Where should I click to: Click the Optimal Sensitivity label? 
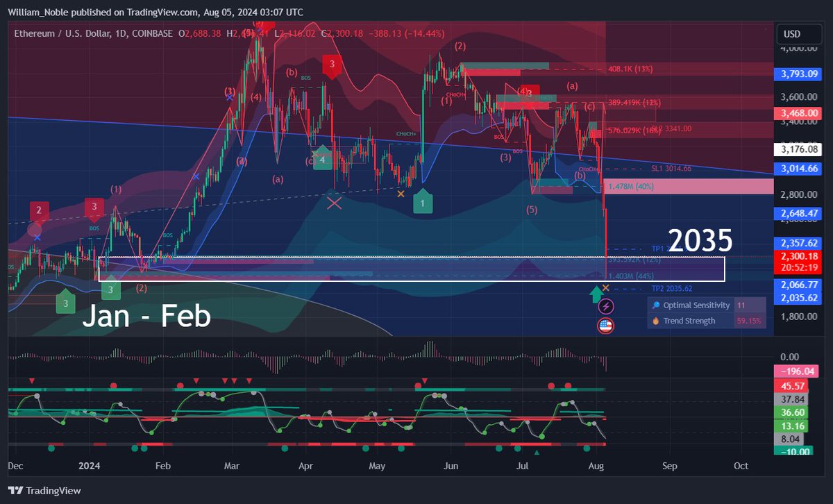point(696,305)
